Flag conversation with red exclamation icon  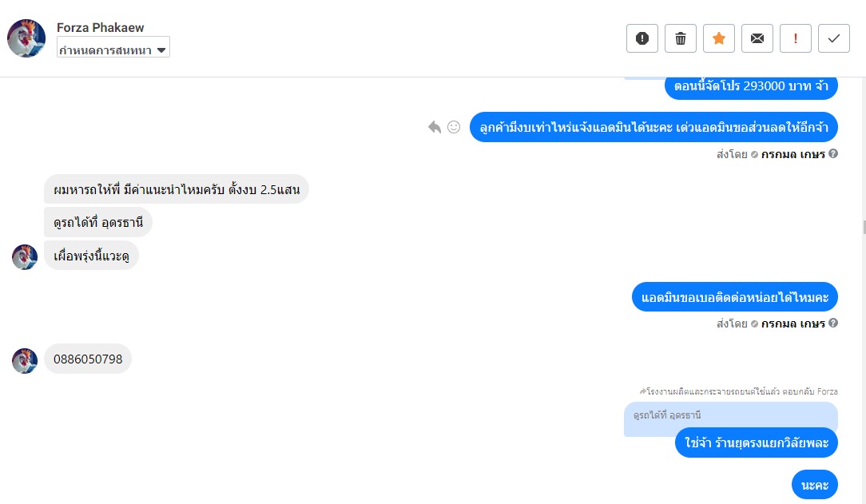tap(796, 38)
